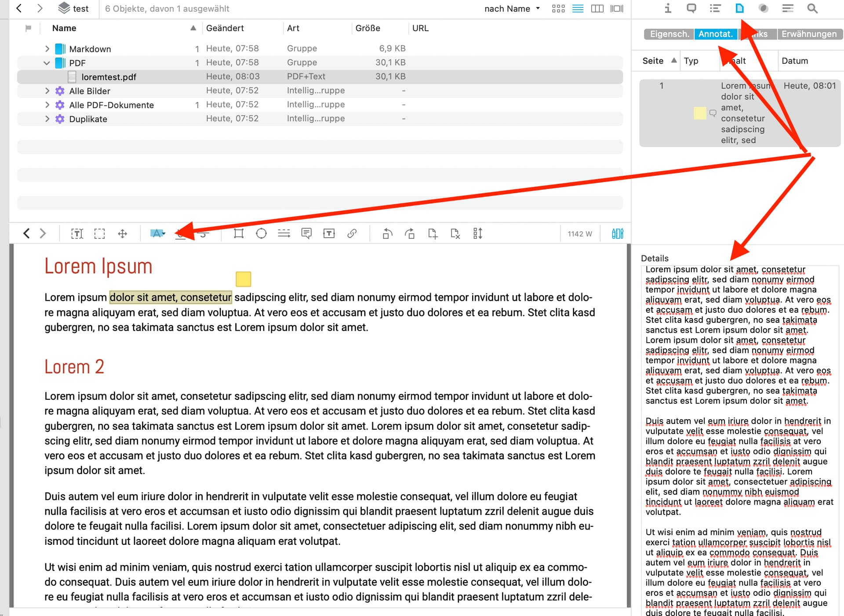Rotate the page left
This screenshot has width=844, height=616.
point(387,233)
